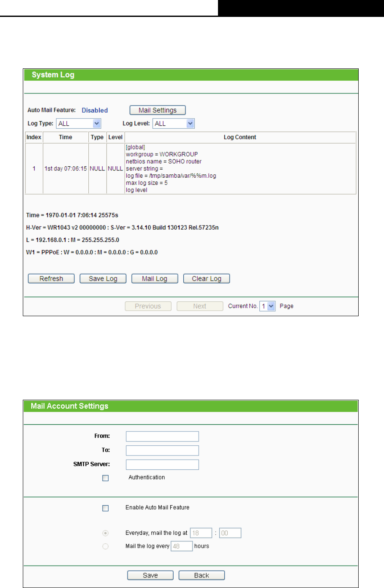This screenshot has width=384, height=588.
Task: Click the Level column header
Action: point(115,137)
